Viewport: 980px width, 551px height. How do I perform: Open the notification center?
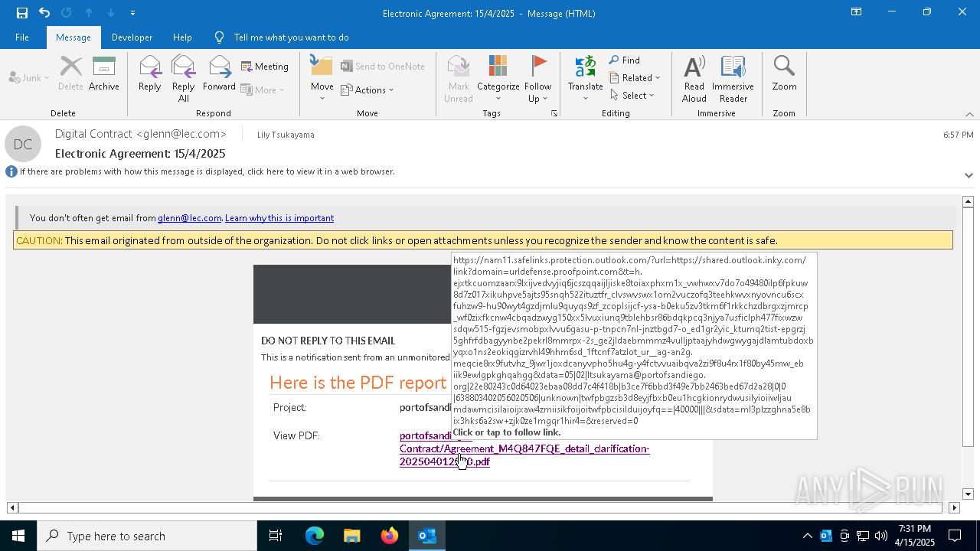tap(955, 536)
